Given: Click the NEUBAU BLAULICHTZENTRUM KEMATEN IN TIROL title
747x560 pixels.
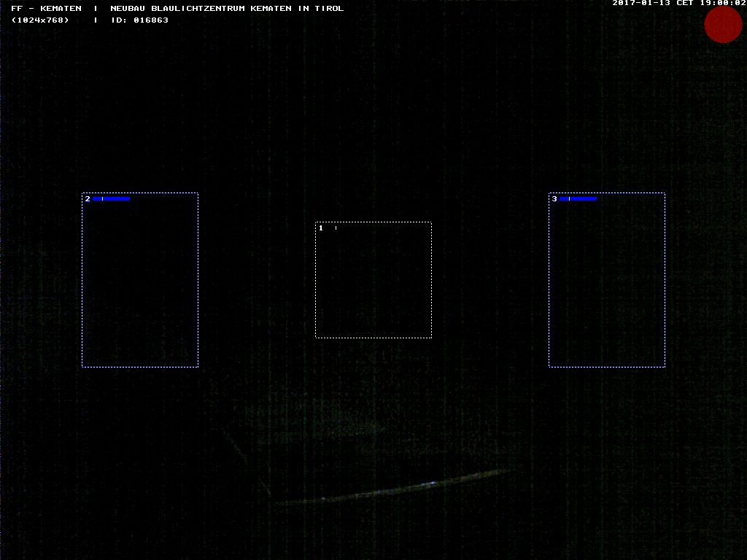Looking at the screenshot, I should tap(227, 9).
